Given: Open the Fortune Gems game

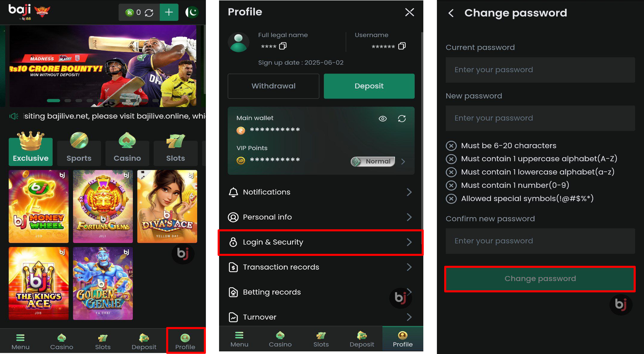Looking at the screenshot, I should [103, 206].
